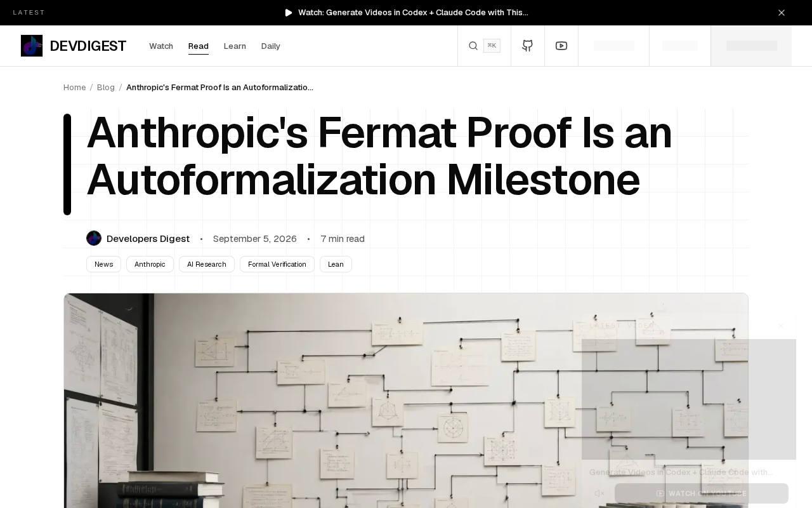Click the "7 min read" label
This screenshot has height=508, width=812.
[x=343, y=239]
